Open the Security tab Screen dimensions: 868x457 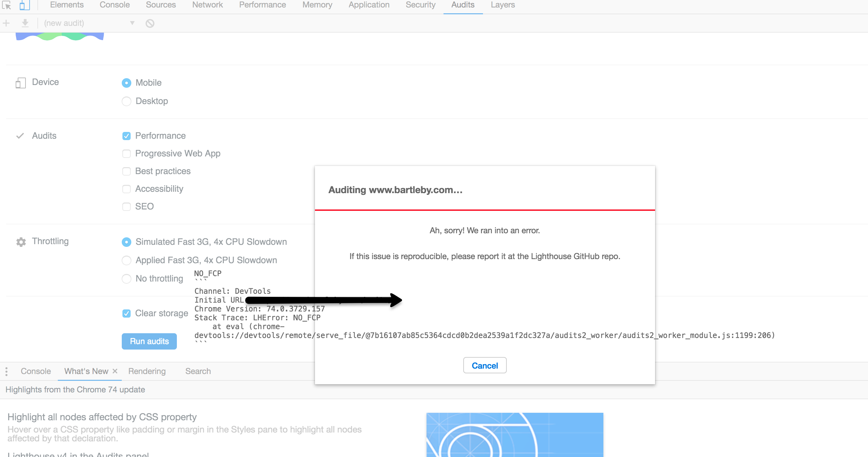420,5
